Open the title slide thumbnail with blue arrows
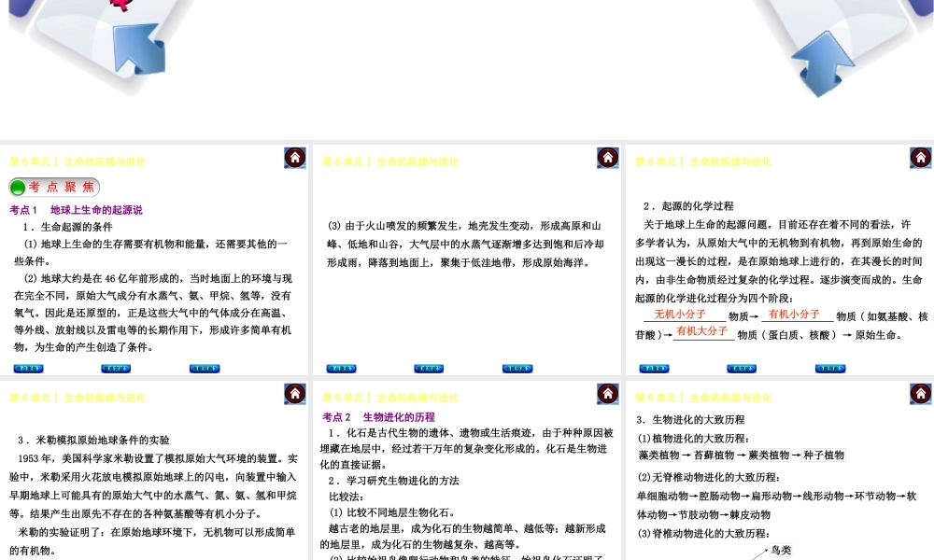 467,68
